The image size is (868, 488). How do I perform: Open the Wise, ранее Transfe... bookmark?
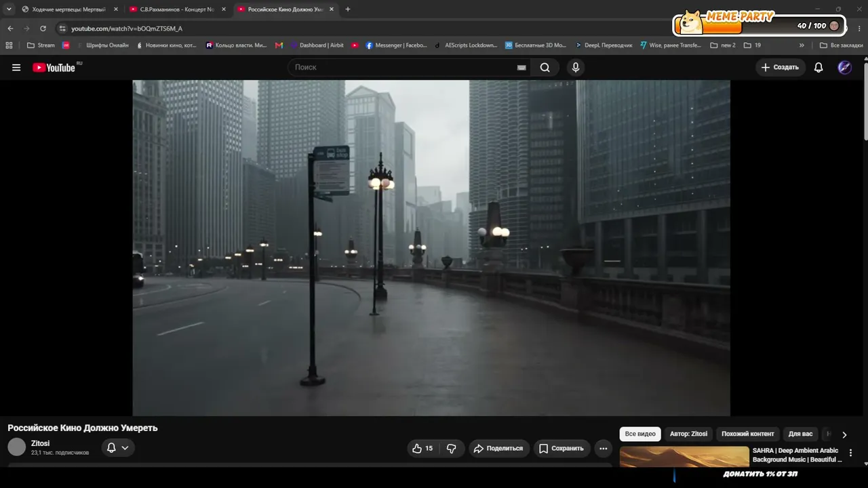pyautogui.click(x=671, y=45)
